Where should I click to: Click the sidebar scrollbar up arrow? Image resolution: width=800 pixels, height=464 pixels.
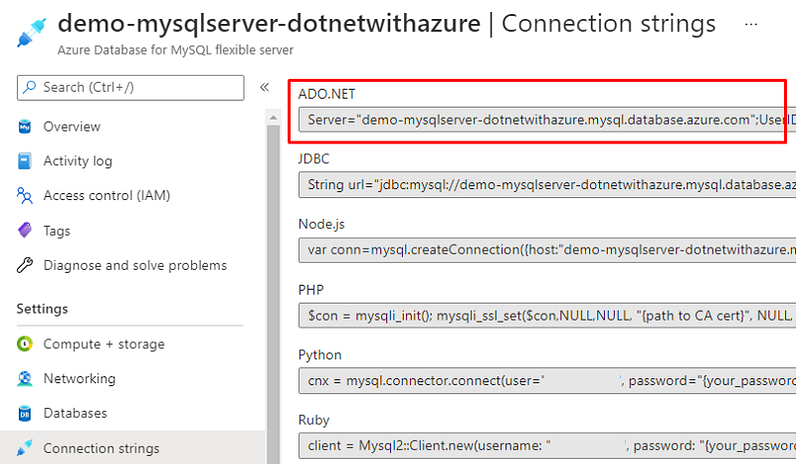click(273, 118)
